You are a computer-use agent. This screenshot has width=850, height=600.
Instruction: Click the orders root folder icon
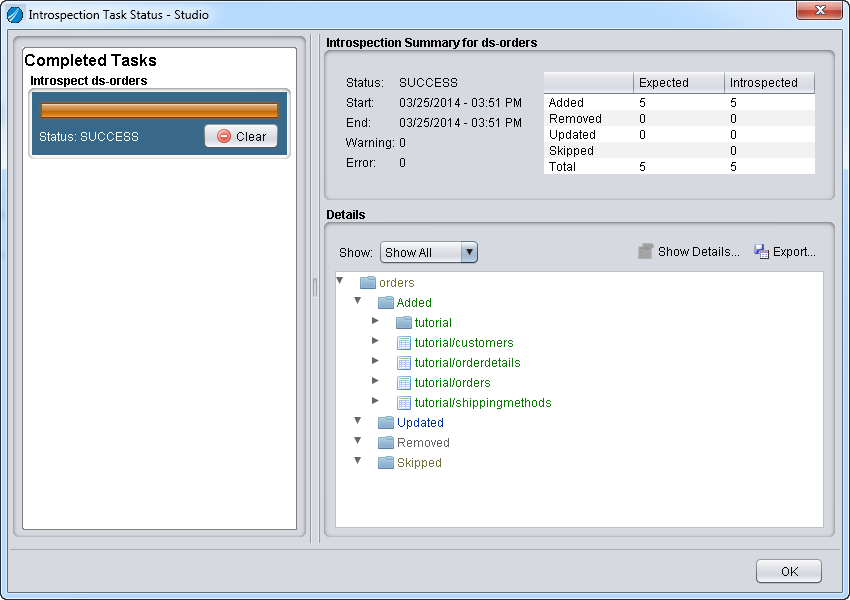(368, 283)
